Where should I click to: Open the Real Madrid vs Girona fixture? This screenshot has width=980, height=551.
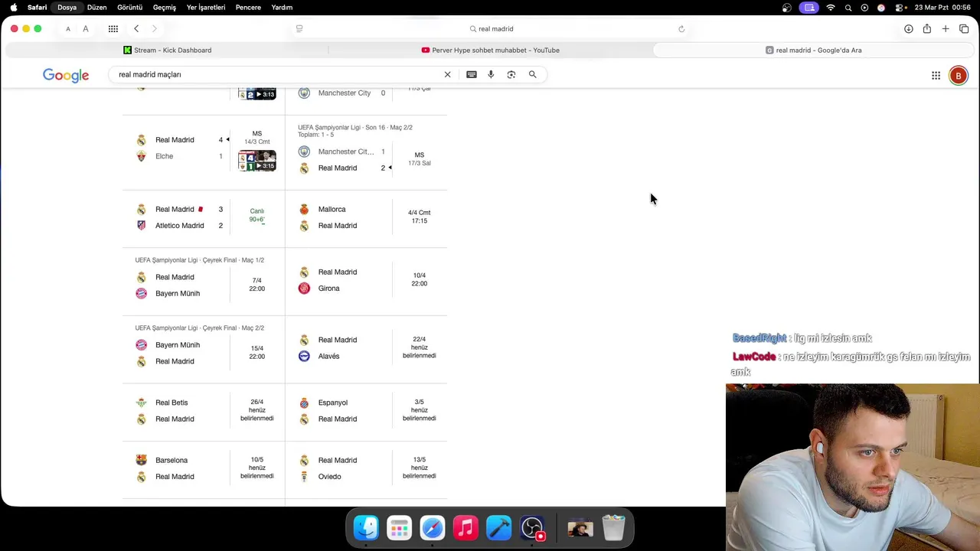pyautogui.click(x=366, y=281)
